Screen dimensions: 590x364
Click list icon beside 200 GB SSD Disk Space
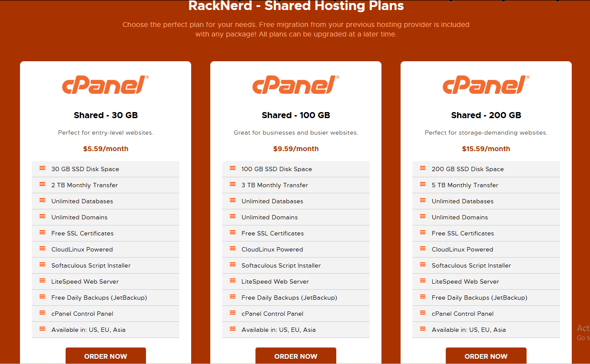[x=423, y=169]
